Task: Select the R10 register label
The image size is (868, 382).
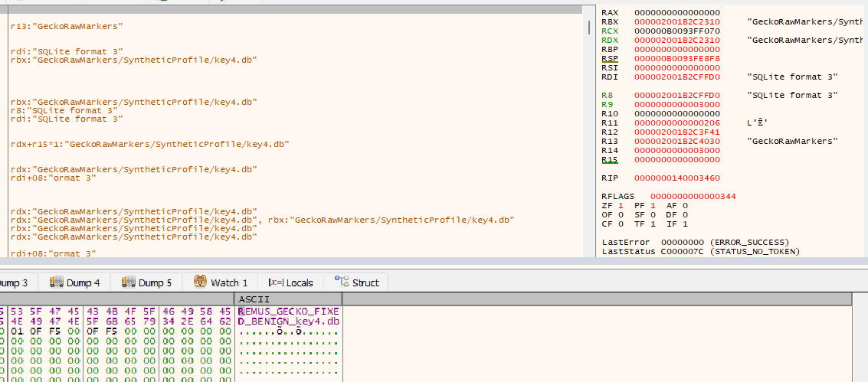Action: 610,113
